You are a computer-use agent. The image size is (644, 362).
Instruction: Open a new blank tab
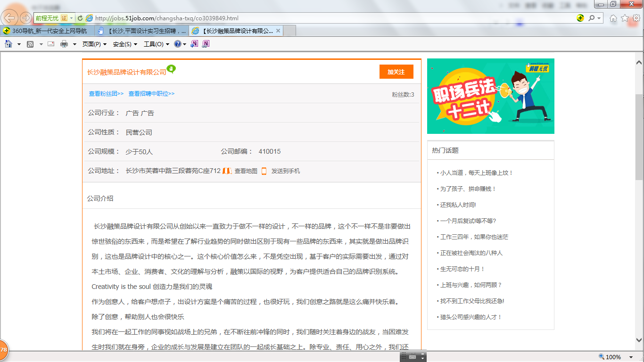[289, 31]
